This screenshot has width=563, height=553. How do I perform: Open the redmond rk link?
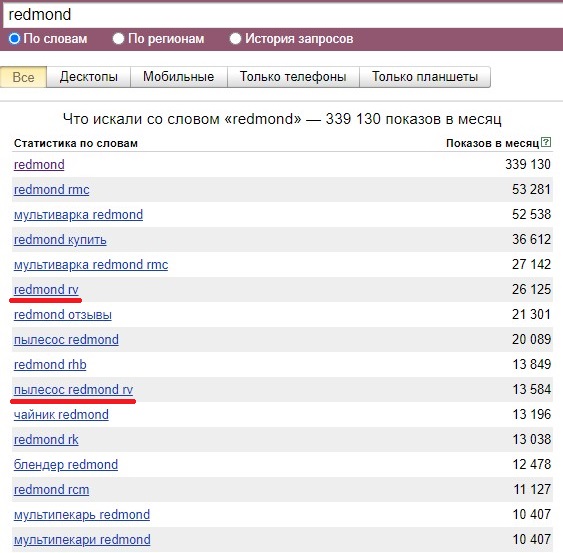point(46,440)
